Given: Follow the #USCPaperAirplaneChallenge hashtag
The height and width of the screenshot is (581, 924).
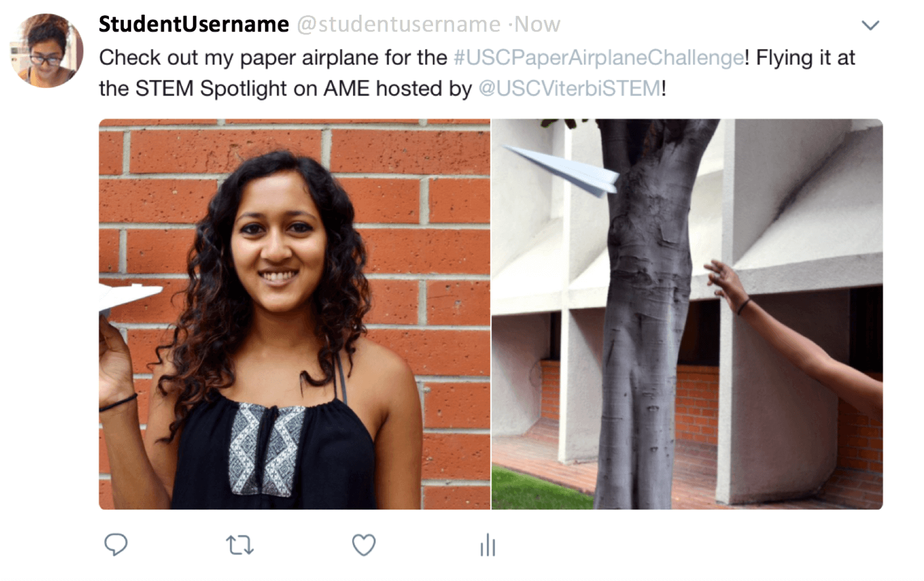Looking at the screenshot, I should click(x=599, y=58).
